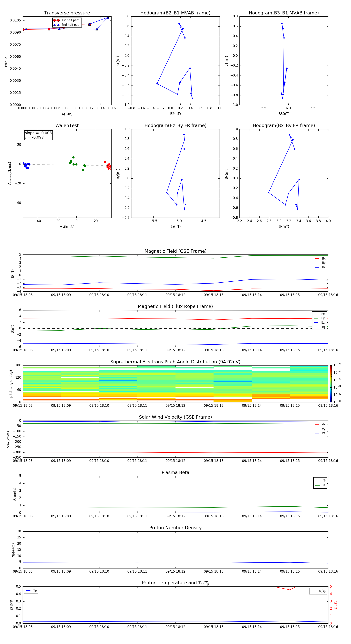Click the pitch angle color scale bar

(x=331, y=384)
